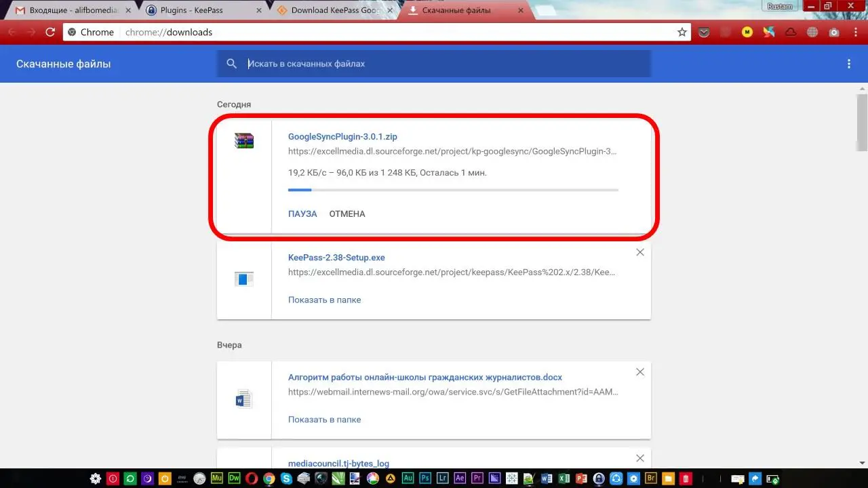Image resolution: width=868 pixels, height=488 pixels.
Task: Open Skype from the taskbar
Action: tap(286, 479)
